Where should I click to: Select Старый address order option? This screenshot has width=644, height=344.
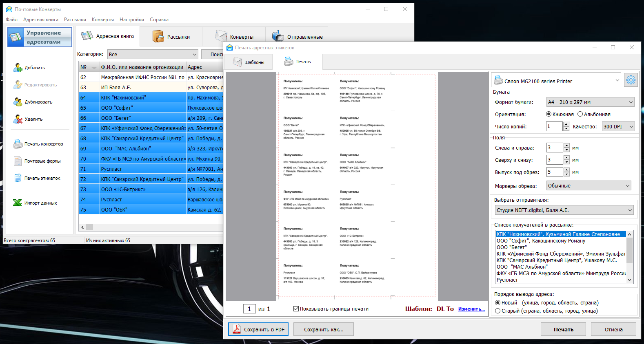[x=497, y=311]
